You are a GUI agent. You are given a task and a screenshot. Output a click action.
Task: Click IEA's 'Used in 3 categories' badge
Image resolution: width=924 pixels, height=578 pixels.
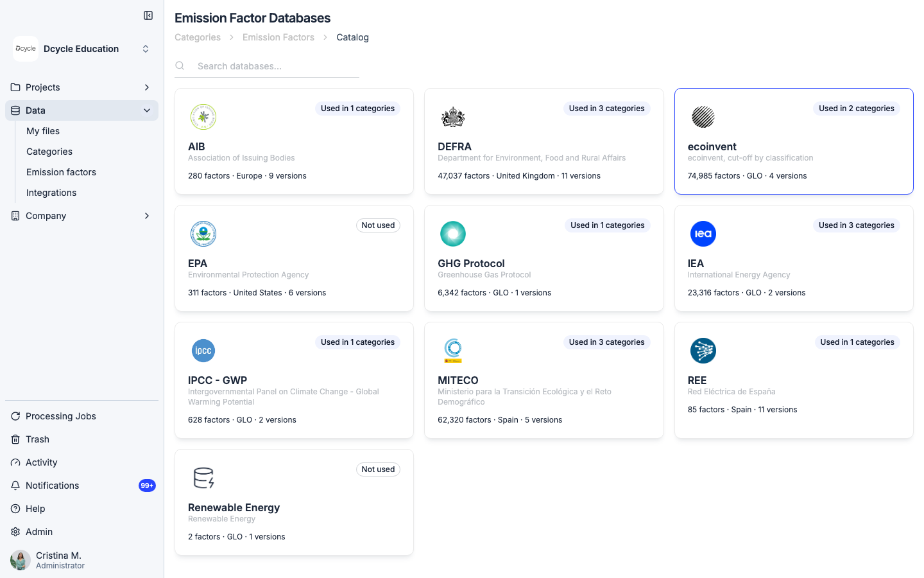click(x=857, y=225)
